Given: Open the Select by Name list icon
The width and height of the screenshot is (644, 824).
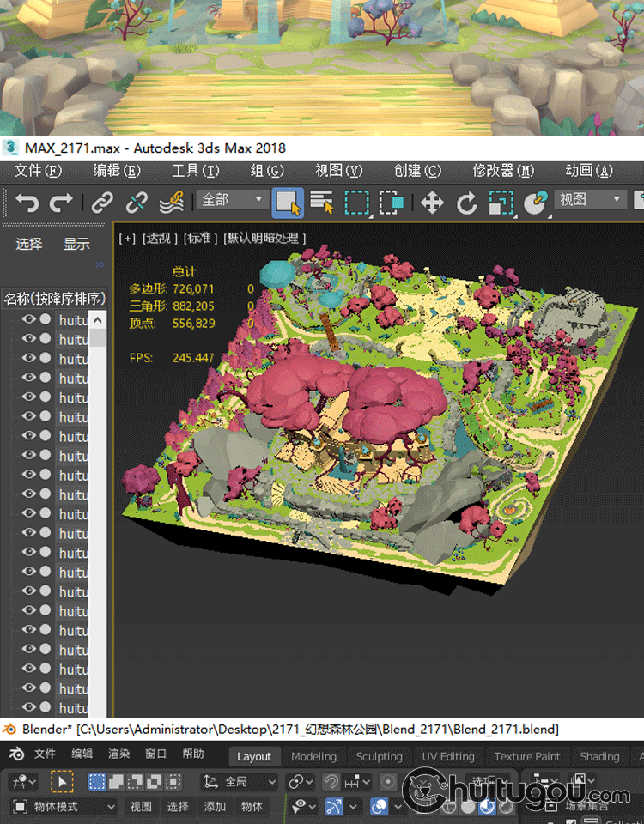Looking at the screenshot, I should [x=322, y=203].
